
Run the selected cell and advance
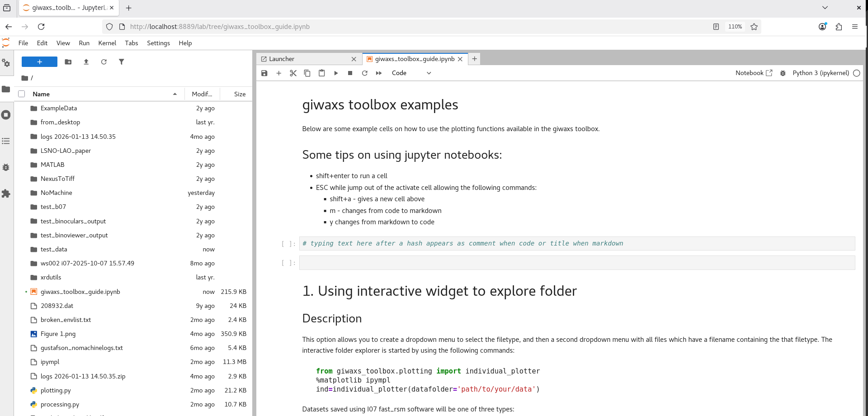336,73
